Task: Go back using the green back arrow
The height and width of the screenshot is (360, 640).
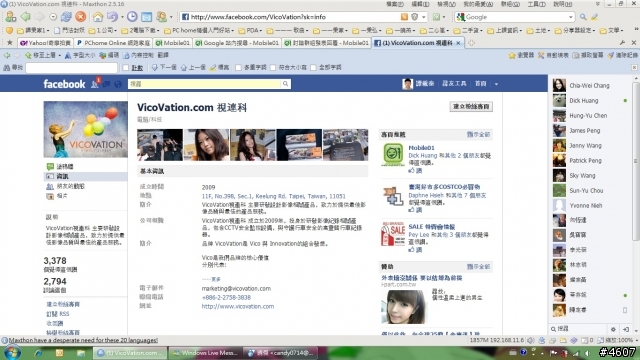Action: pos(25,17)
